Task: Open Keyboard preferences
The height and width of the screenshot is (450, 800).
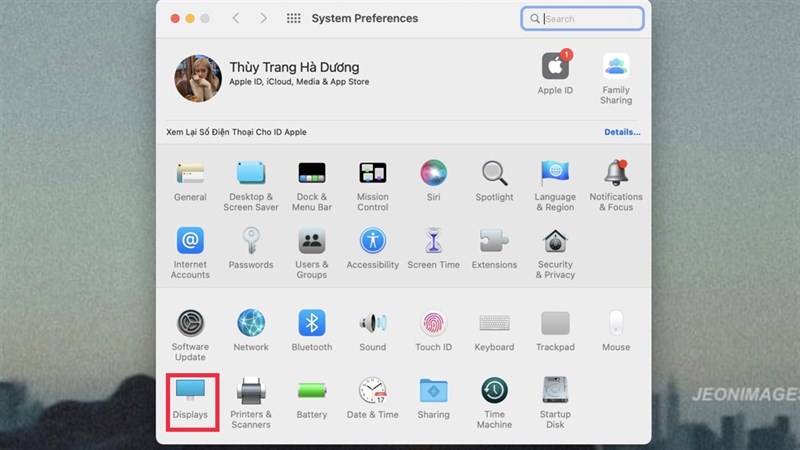Action: click(494, 331)
